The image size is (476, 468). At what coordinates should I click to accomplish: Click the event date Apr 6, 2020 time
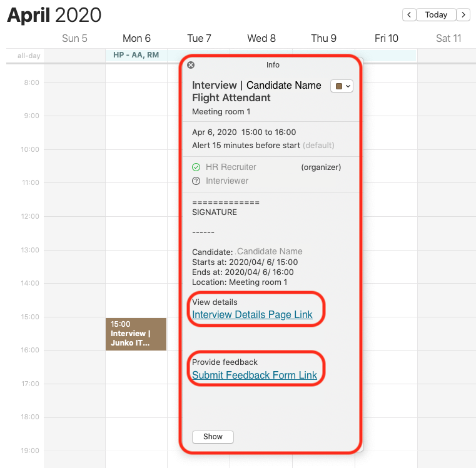tap(244, 132)
